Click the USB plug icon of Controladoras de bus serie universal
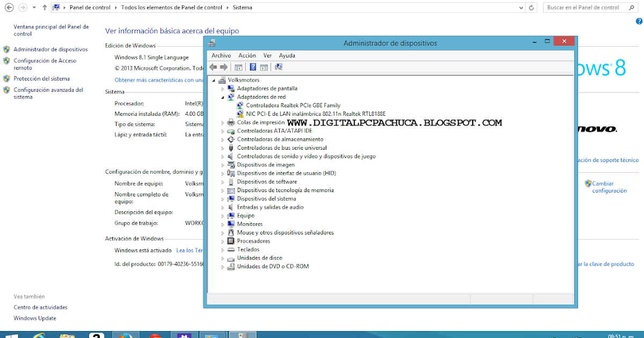644x338 pixels. point(231,148)
